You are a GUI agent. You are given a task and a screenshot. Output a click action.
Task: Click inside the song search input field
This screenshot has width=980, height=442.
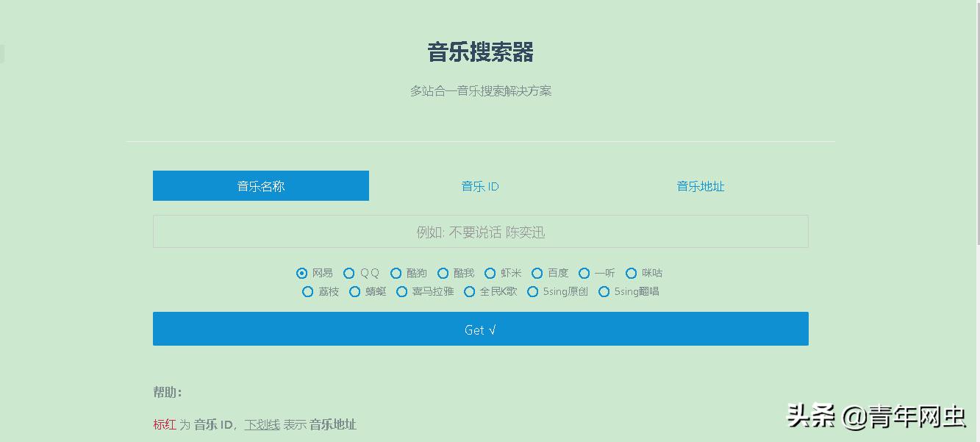coord(479,231)
